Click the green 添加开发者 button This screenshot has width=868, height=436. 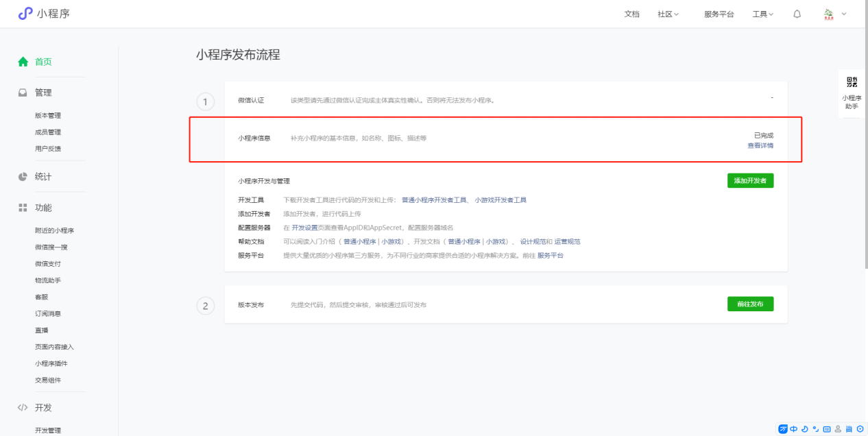[750, 181]
